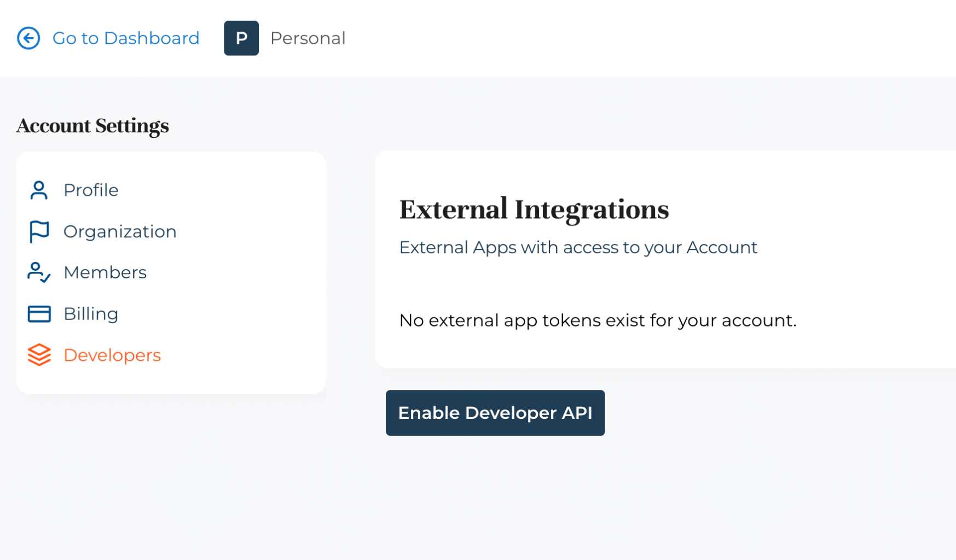Click the Profile person icon
The image size is (956, 560).
[39, 190]
